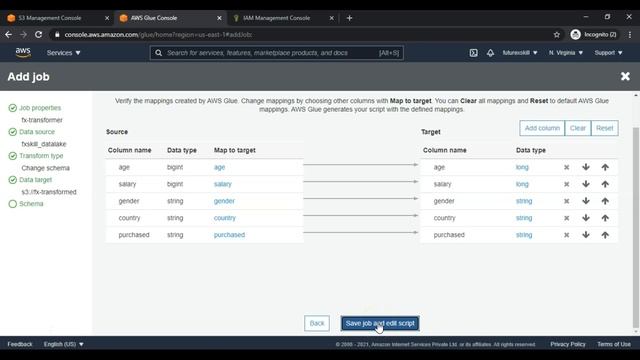Change age map to target link
The width and height of the screenshot is (640, 360).
219,167
